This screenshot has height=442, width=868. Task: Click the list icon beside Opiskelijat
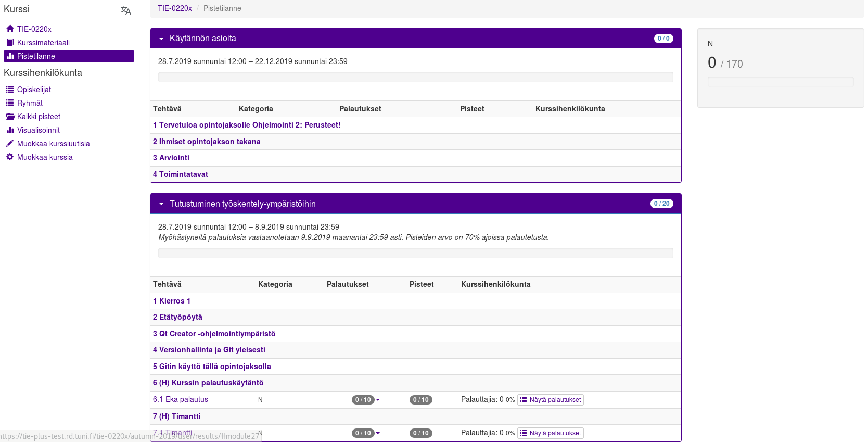point(10,89)
